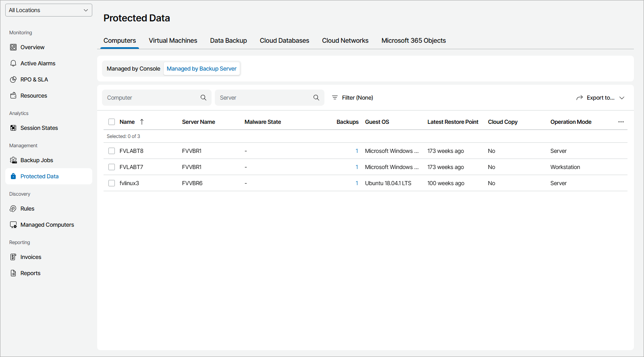Open the Microsoft 365 Objects tab
The height and width of the screenshot is (357, 644).
point(413,41)
